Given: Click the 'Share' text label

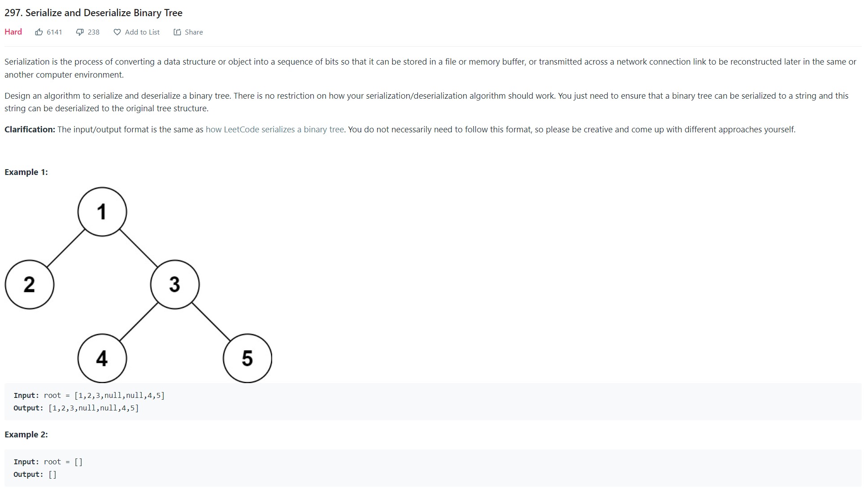Looking at the screenshot, I should click(194, 32).
